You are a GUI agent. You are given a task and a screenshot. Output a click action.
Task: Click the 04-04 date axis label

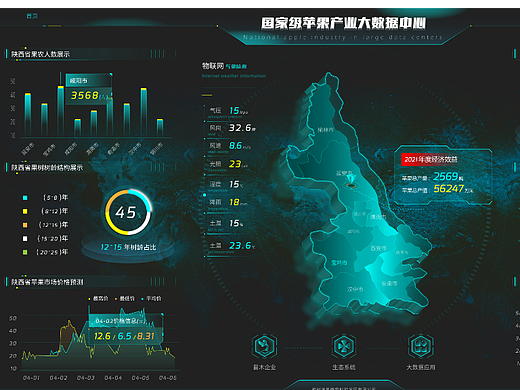click(113, 378)
